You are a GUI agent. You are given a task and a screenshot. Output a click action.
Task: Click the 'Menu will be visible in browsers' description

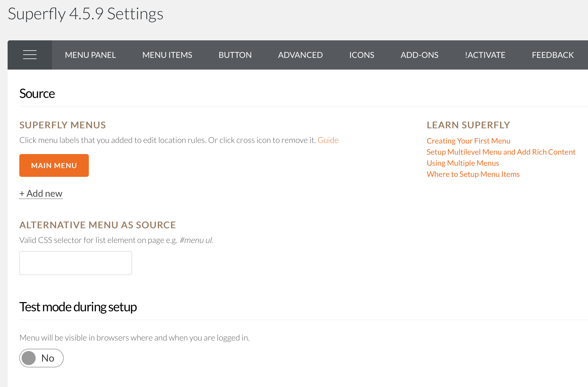click(134, 338)
